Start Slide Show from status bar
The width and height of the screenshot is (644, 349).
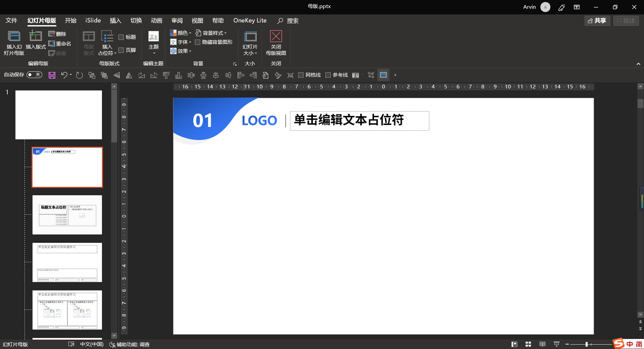(x=557, y=344)
